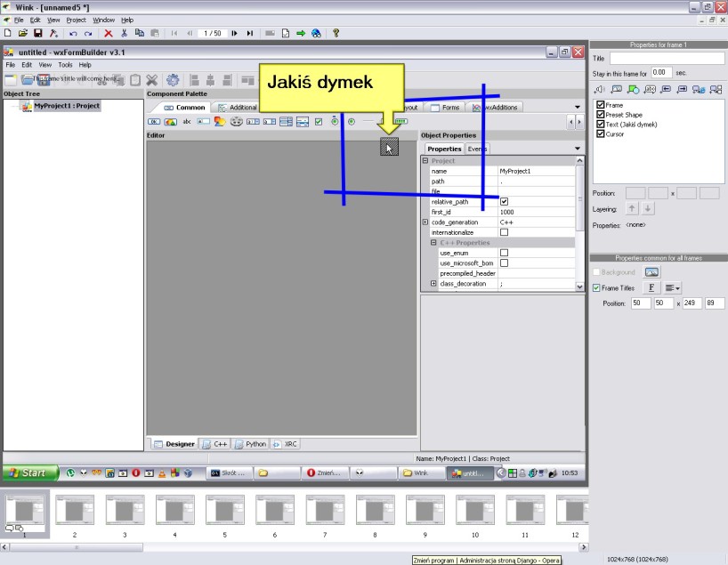Collapse the C++ Properties group

coord(433,242)
